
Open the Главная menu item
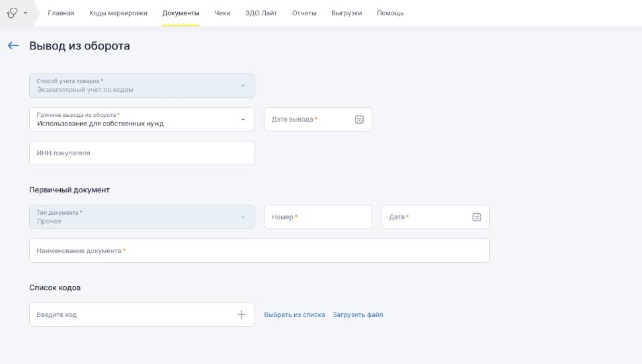tap(61, 13)
